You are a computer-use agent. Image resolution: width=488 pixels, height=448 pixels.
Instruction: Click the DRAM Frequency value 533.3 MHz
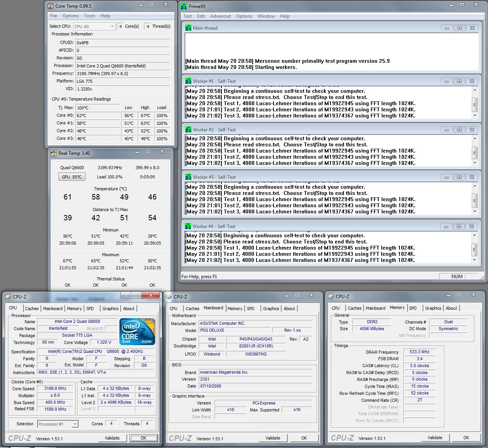419,352
